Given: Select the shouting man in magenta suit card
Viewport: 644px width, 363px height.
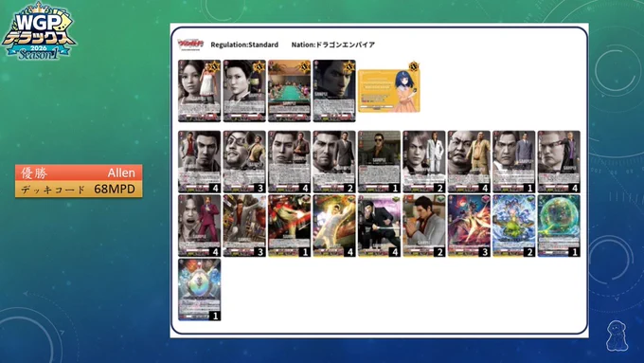Looking at the screenshot, I should (199, 226).
